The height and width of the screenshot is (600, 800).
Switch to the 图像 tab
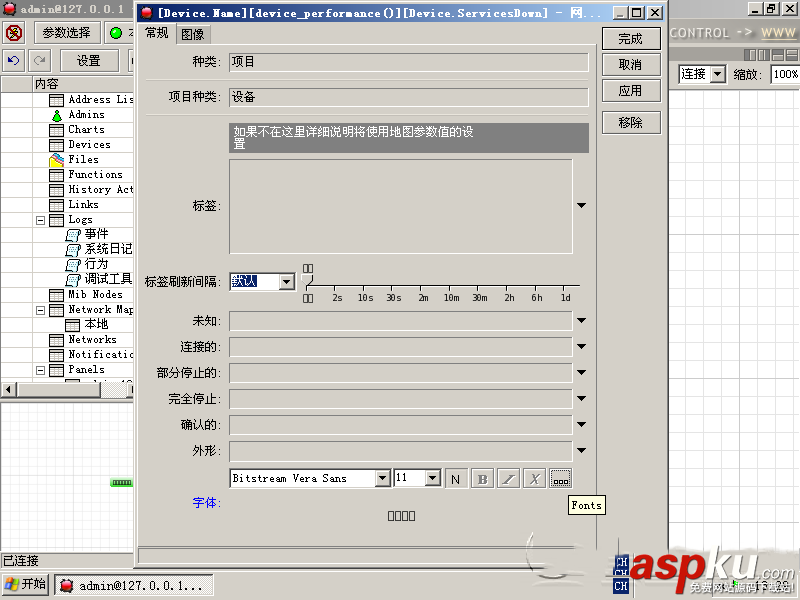[193, 34]
